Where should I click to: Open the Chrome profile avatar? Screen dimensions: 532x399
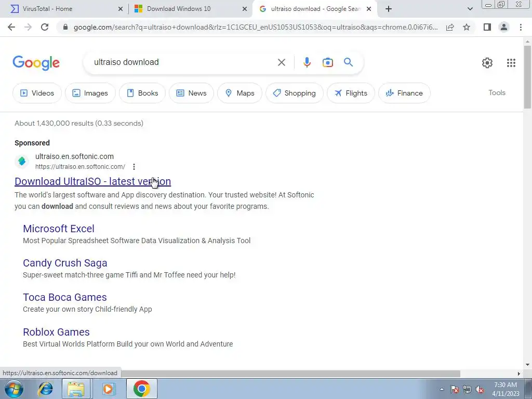(x=504, y=27)
